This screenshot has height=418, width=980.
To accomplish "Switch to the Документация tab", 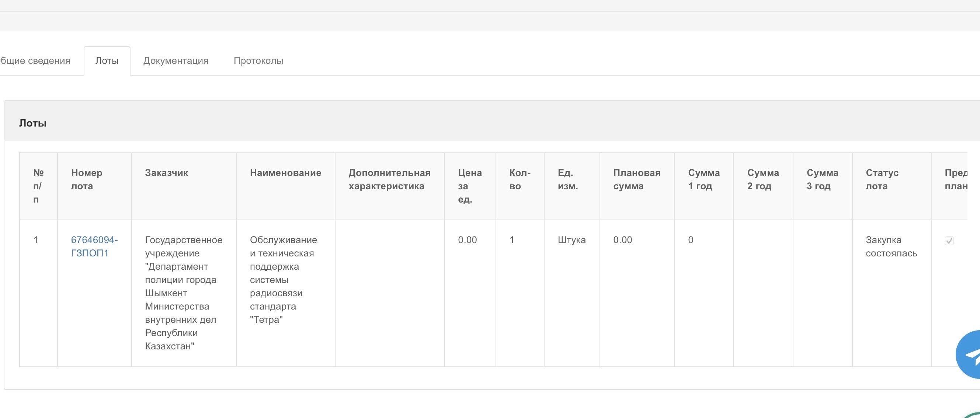I will (176, 61).
